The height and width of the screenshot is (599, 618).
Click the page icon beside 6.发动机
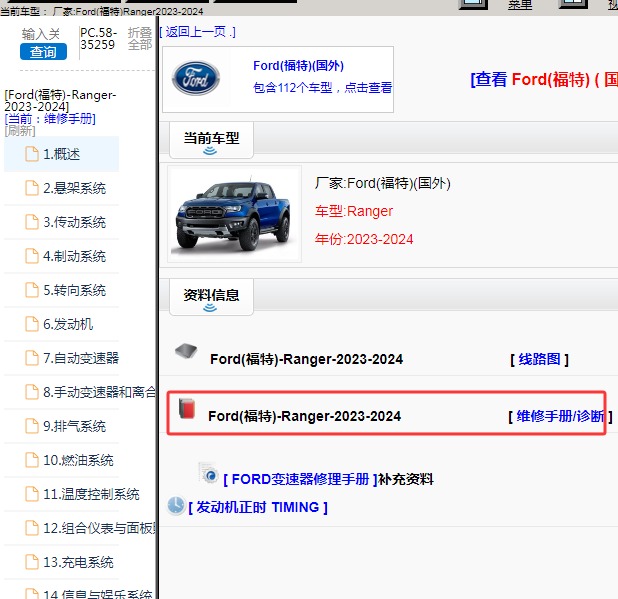click(x=32, y=324)
